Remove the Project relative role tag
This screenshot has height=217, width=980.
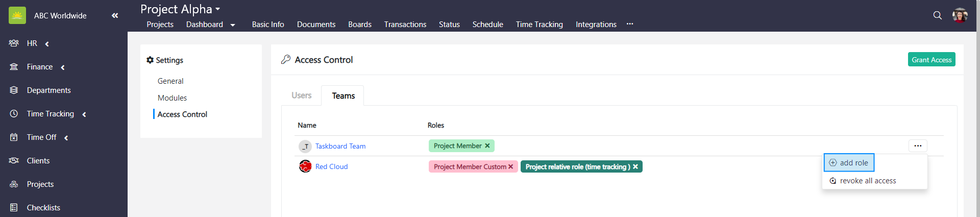635,166
